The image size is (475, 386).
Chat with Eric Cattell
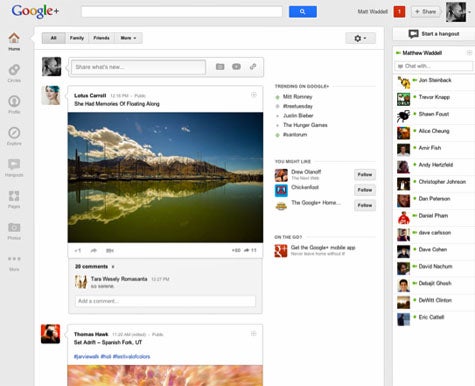431,317
